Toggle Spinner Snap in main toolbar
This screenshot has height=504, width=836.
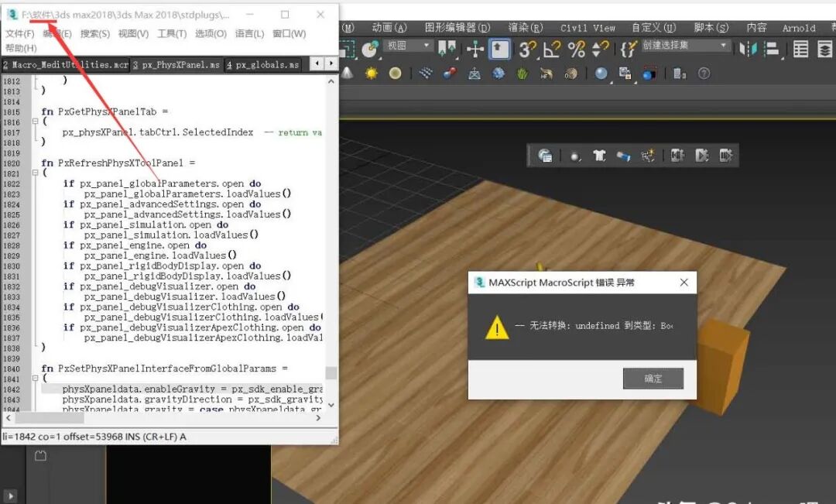coord(601,50)
